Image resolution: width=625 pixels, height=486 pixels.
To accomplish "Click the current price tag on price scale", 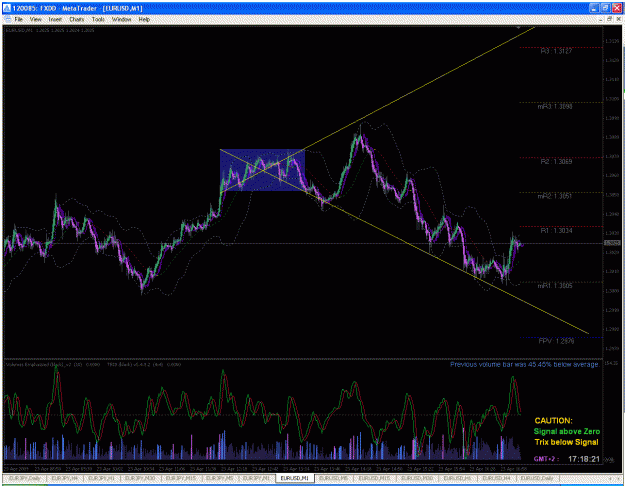I will pos(612,243).
